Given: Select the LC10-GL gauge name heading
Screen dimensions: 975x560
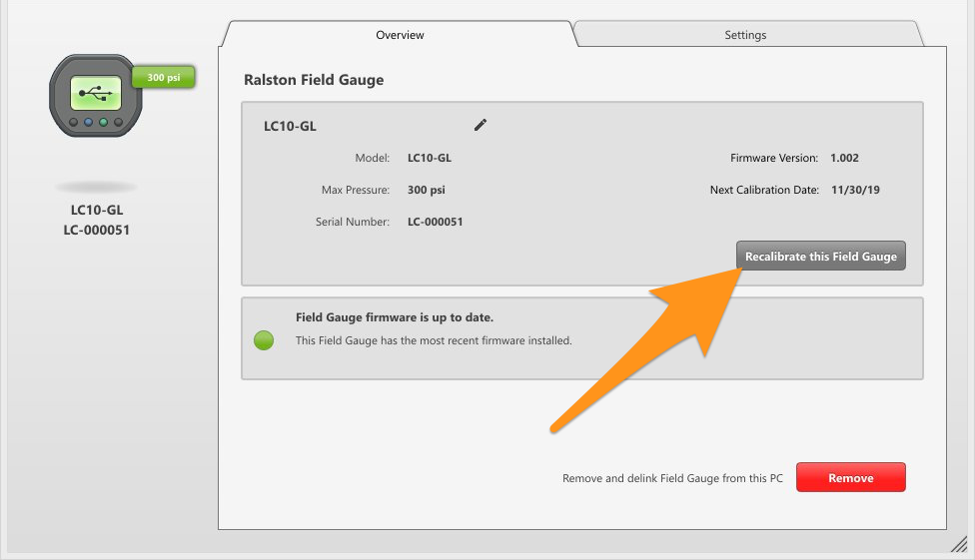Looking at the screenshot, I should click(x=290, y=126).
